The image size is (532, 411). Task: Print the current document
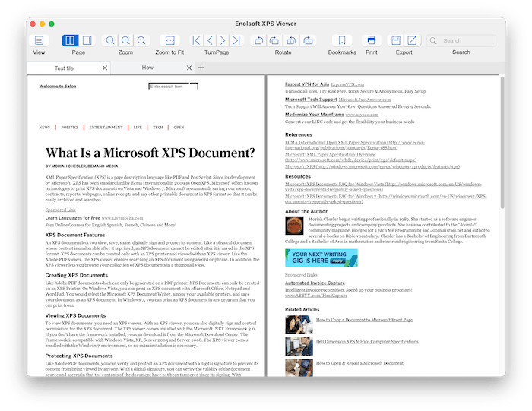pos(372,40)
